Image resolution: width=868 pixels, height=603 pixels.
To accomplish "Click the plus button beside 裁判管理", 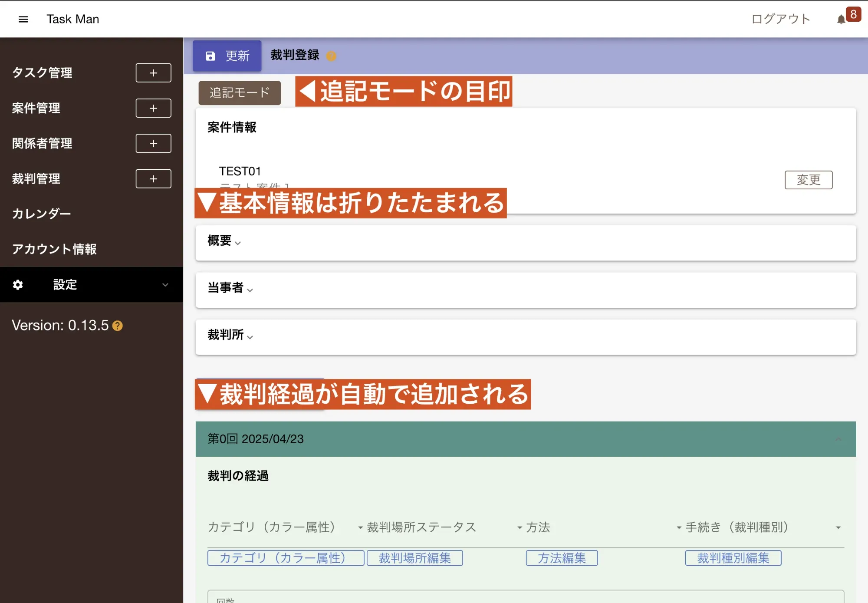I will click(x=153, y=179).
